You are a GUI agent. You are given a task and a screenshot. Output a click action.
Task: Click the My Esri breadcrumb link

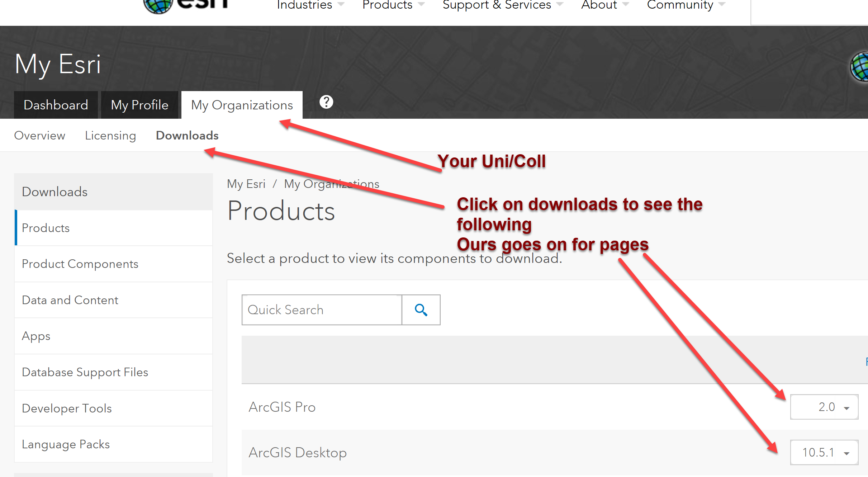pos(246,184)
